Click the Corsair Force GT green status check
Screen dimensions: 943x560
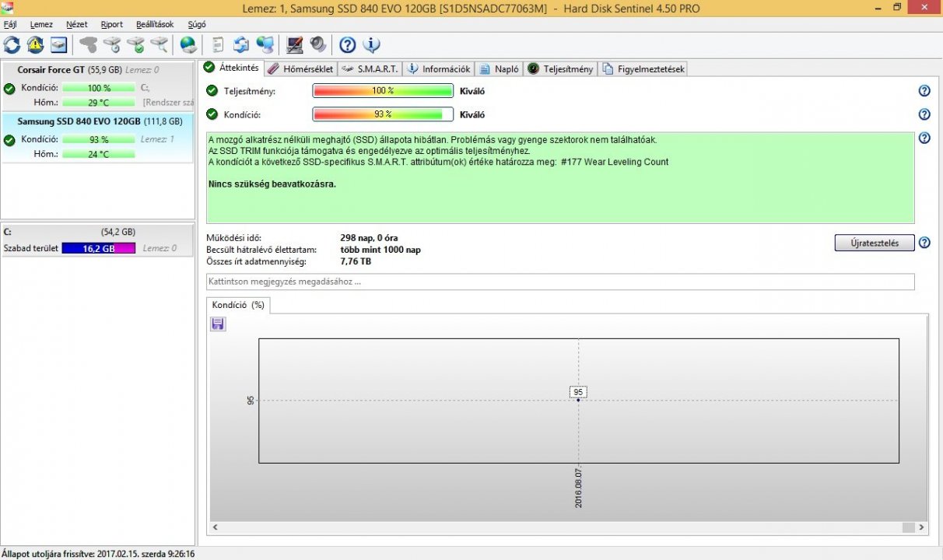pos(9,89)
